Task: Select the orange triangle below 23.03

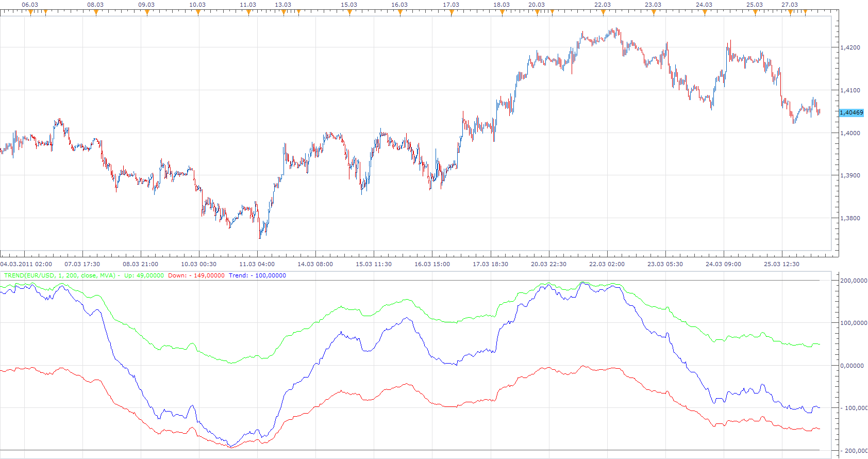Action: point(654,13)
